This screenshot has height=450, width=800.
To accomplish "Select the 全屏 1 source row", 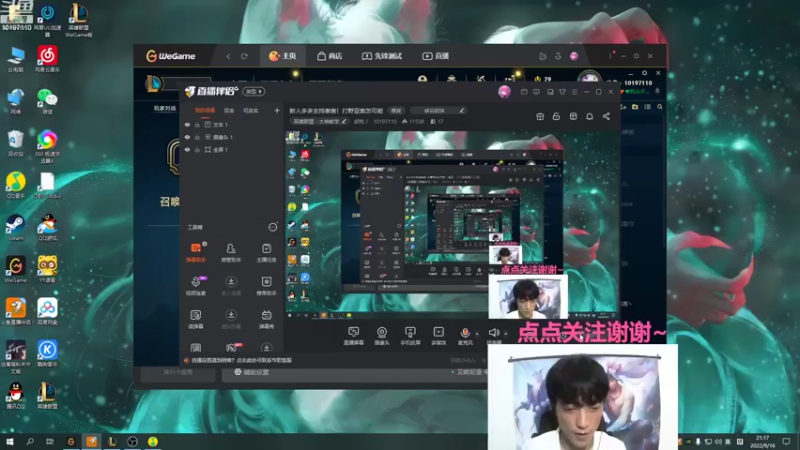I will point(232,149).
